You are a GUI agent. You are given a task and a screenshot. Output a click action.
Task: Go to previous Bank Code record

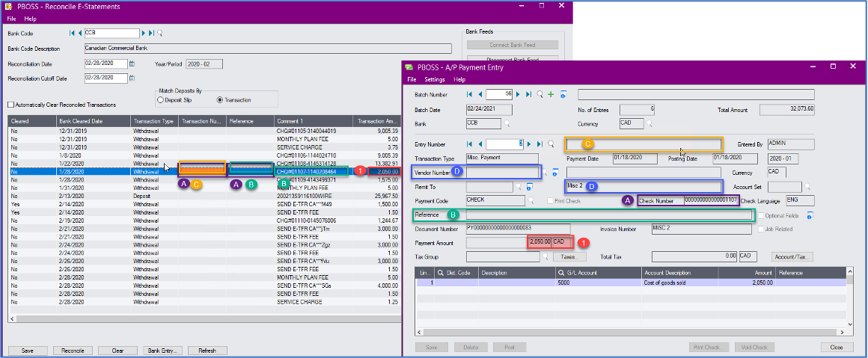80,33
